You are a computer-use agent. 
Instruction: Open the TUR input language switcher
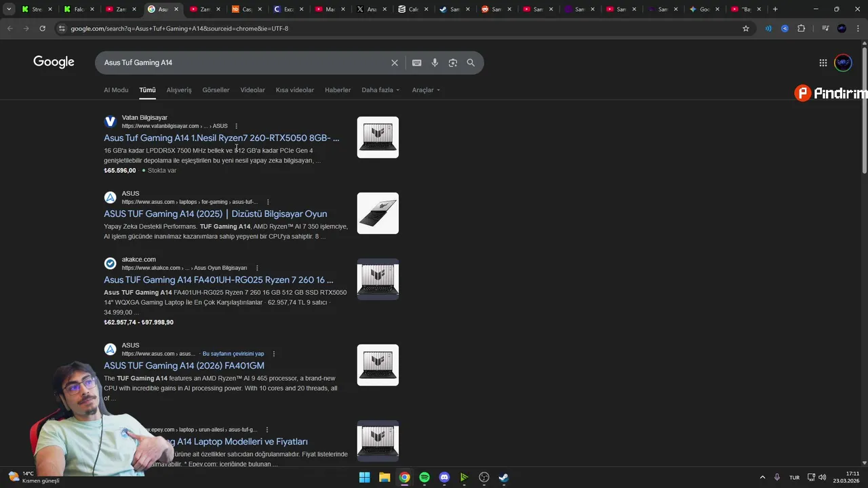794,477
